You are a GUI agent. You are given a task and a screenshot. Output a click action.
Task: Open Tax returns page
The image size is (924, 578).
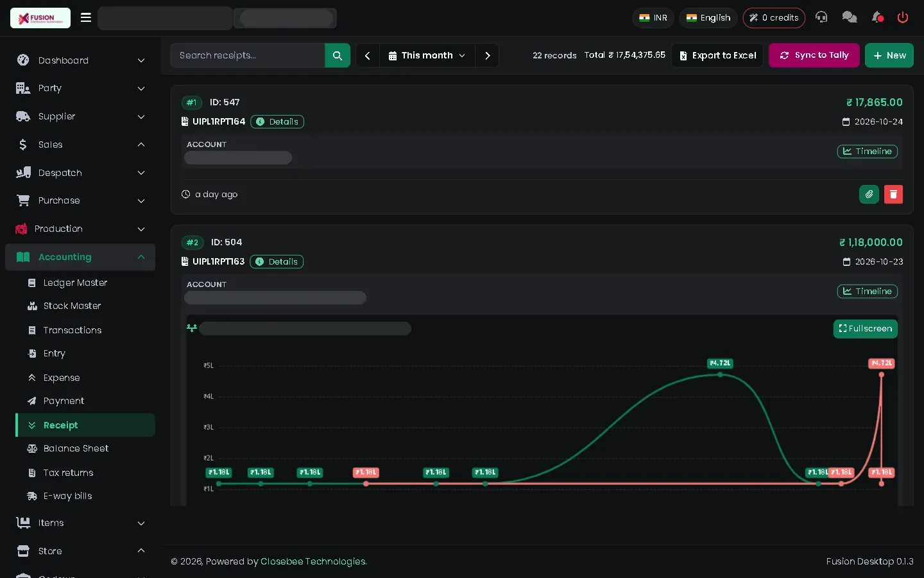pyautogui.click(x=68, y=473)
